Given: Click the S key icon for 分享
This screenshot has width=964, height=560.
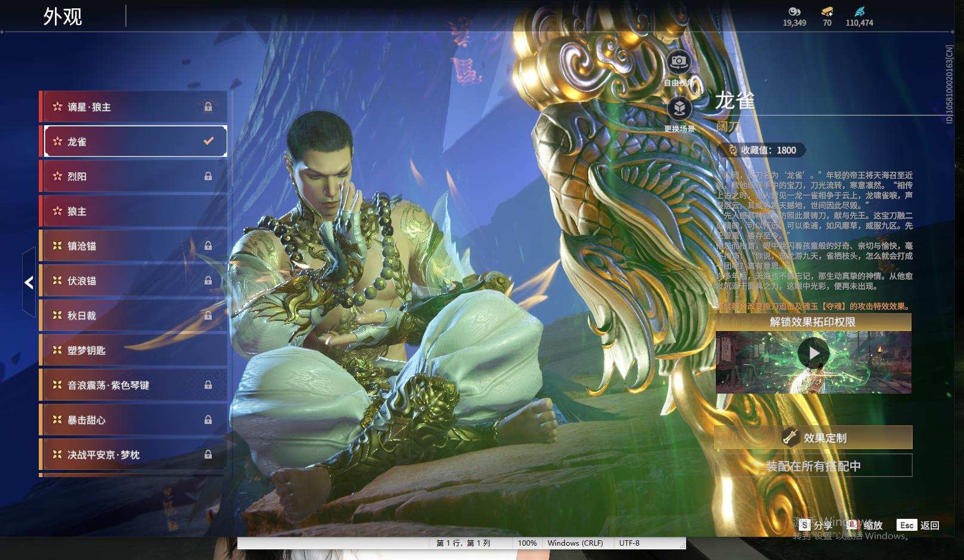Looking at the screenshot, I should [805, 525].
